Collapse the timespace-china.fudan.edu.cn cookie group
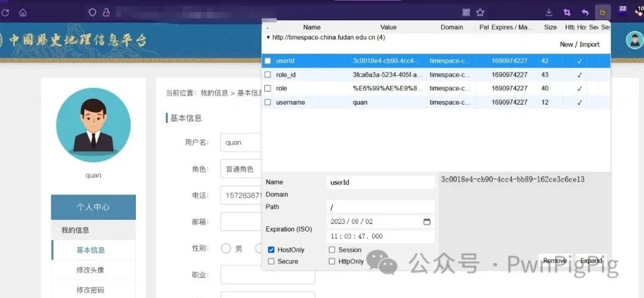This screenshot has width=644, height=298. 268,38
